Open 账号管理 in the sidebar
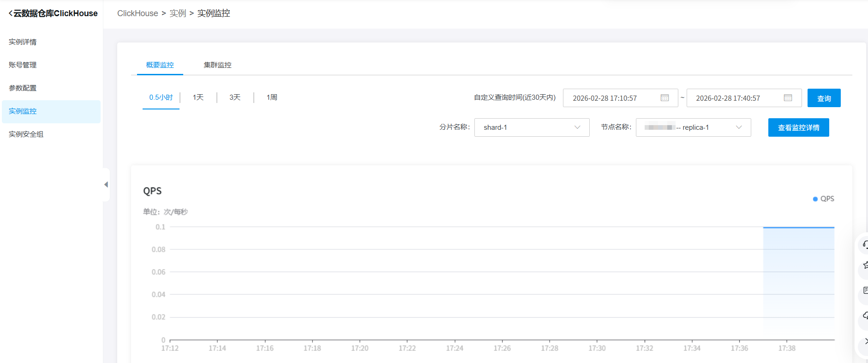This screenshot has width=868, height=363. click(23, 65)
